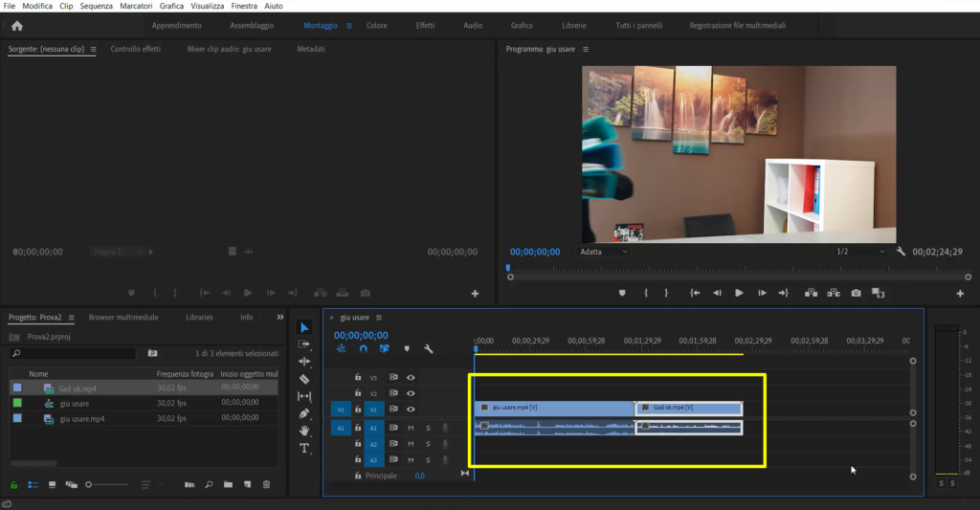Image resolution: width=980 pixels, height=510 pixels.
Task: Hide track V1 with the eye icon
Action: [x=411, y=410]
